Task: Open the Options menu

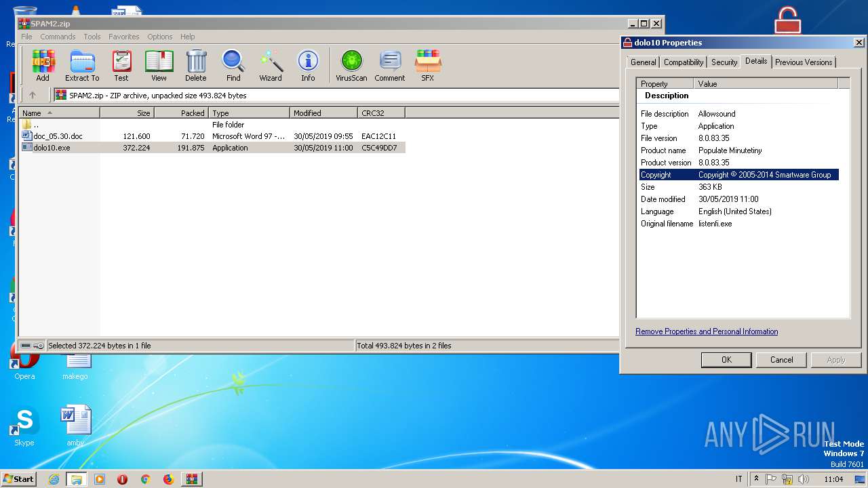Action: [160, 37]
